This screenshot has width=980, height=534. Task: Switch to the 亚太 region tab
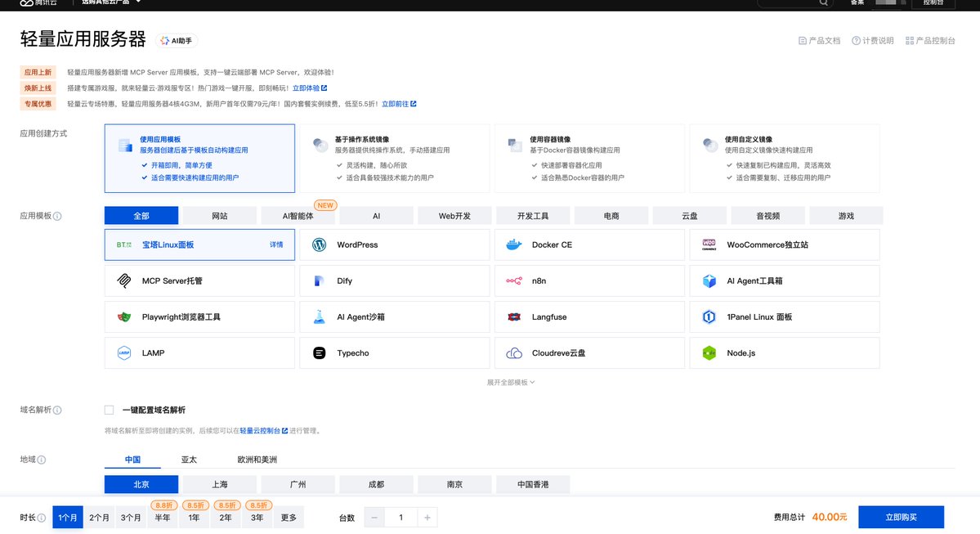[x=189, y=460]
